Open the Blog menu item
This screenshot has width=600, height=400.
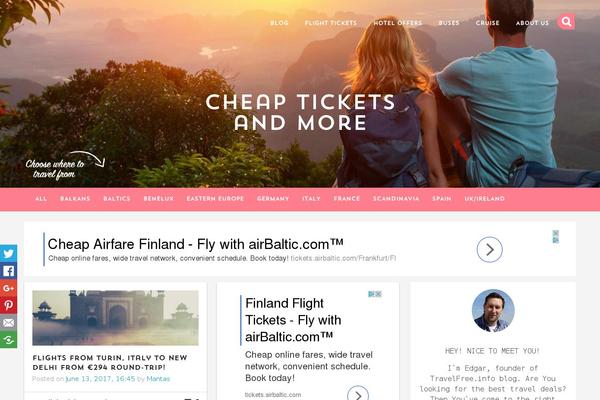(279, 23)
